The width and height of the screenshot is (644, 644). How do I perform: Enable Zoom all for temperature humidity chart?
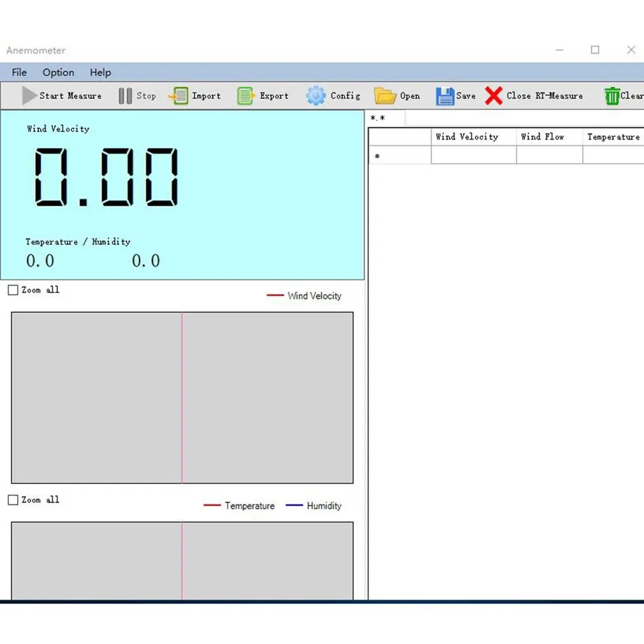pyautogui.click(x=13, y=500)
